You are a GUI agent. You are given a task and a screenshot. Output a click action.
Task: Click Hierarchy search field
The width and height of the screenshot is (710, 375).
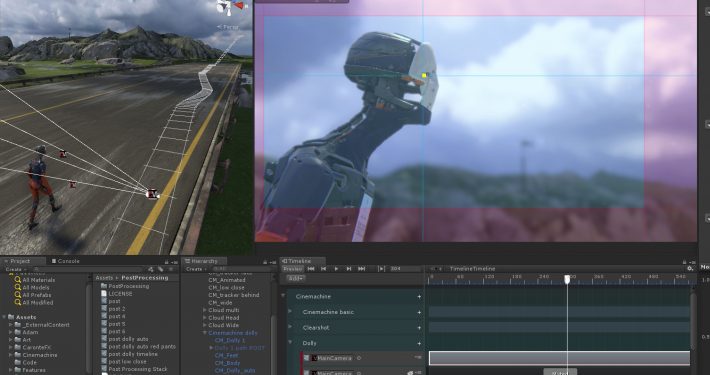[242, 269]
